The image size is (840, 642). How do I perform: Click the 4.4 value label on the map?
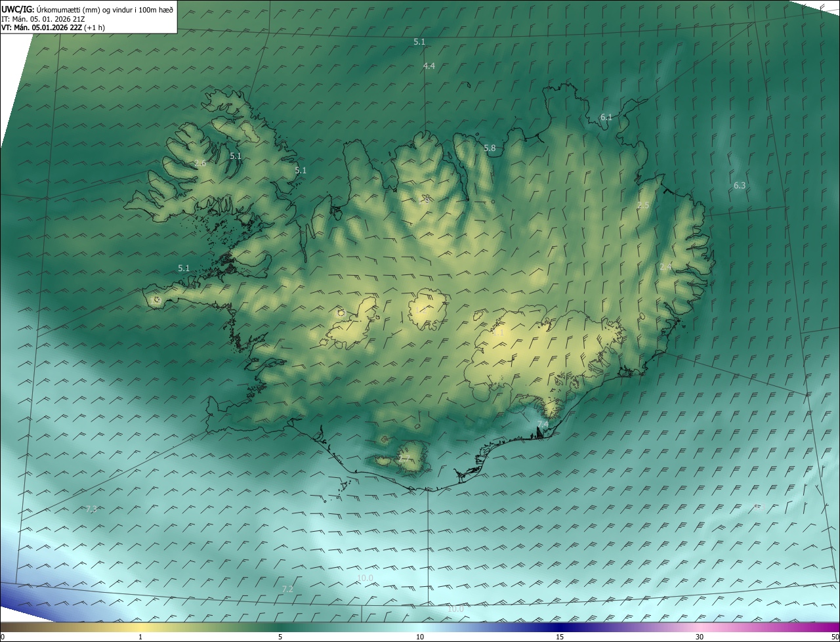point(429,66)
